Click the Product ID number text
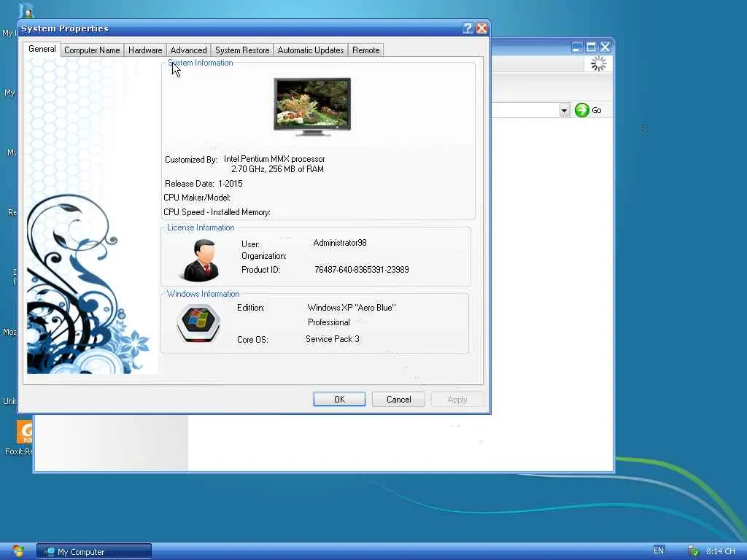Viewport: 747px width, 560px height. [x=362, y=270]
